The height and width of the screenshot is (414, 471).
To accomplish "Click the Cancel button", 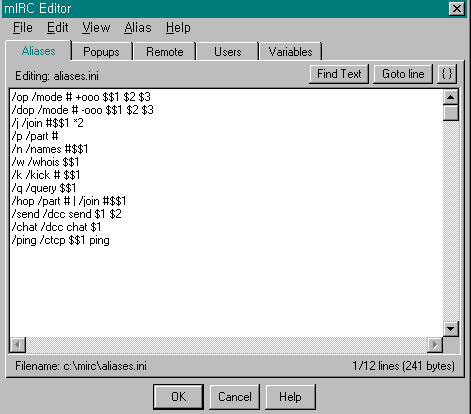I will [x=235, y=397].
